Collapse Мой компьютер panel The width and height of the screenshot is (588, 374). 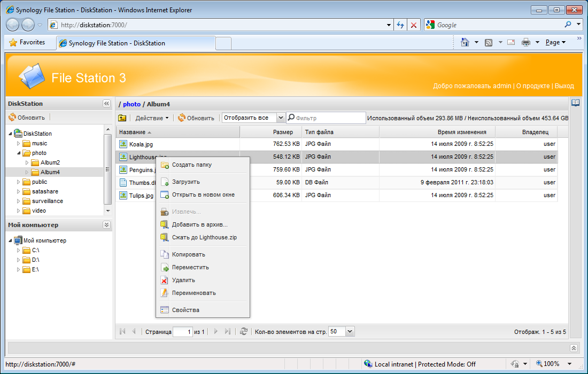tap(106, 225)
